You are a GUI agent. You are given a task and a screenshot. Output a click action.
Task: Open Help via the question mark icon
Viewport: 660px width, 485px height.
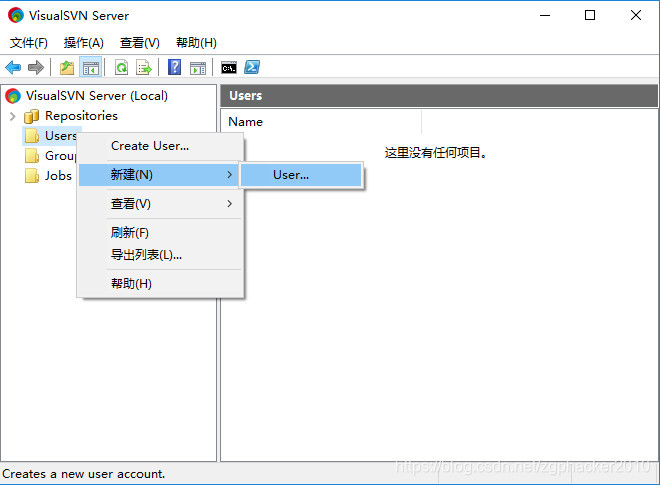point(175,67)
